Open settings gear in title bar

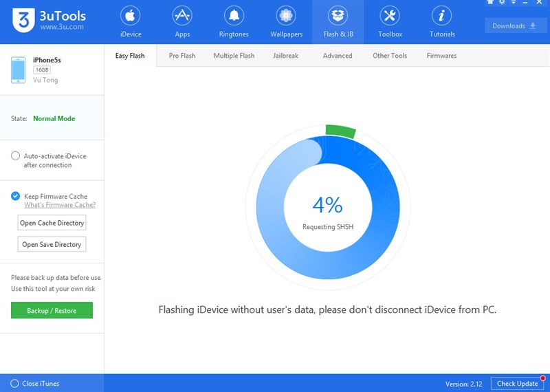pyautogui.click(x=502, y=2)
